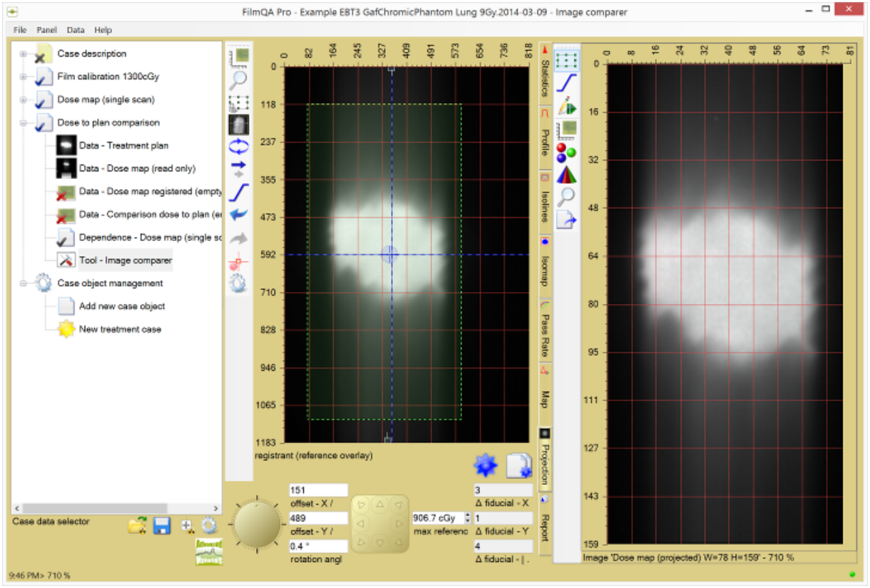Screen dimensions: 870x588
Task: Expand the Dose map (single scan) node
Action: pyautogui.click(x=23, y=100)
